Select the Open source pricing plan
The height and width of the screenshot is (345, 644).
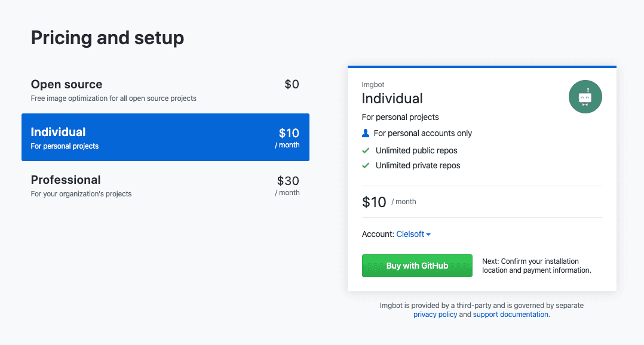[165, 90]
